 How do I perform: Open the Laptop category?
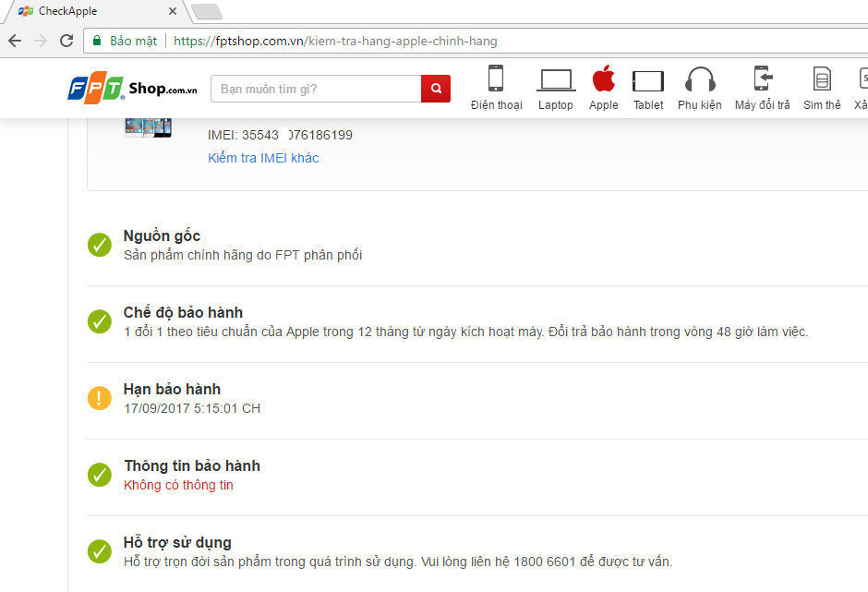tap(555, 89)
